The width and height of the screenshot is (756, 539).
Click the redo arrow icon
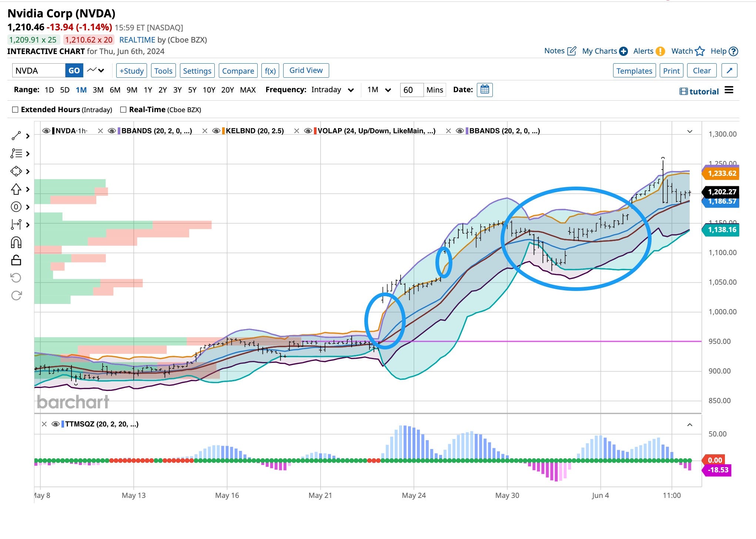(16, 295)
